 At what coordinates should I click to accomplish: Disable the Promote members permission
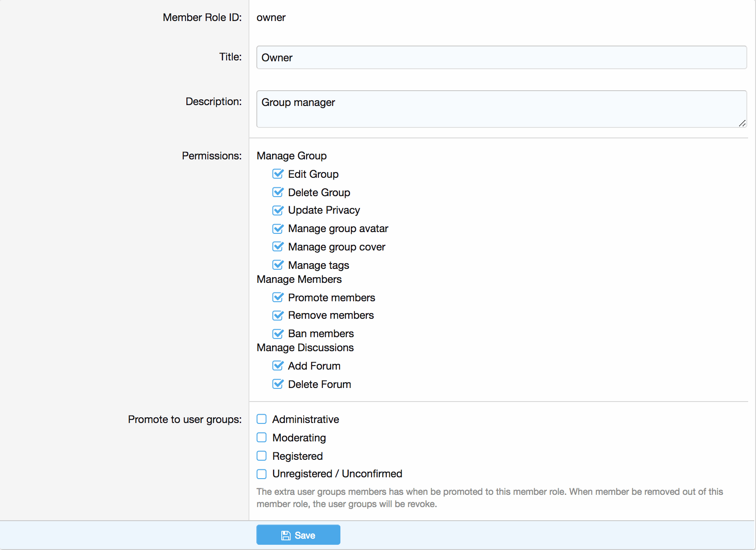(x=278, y=298)
